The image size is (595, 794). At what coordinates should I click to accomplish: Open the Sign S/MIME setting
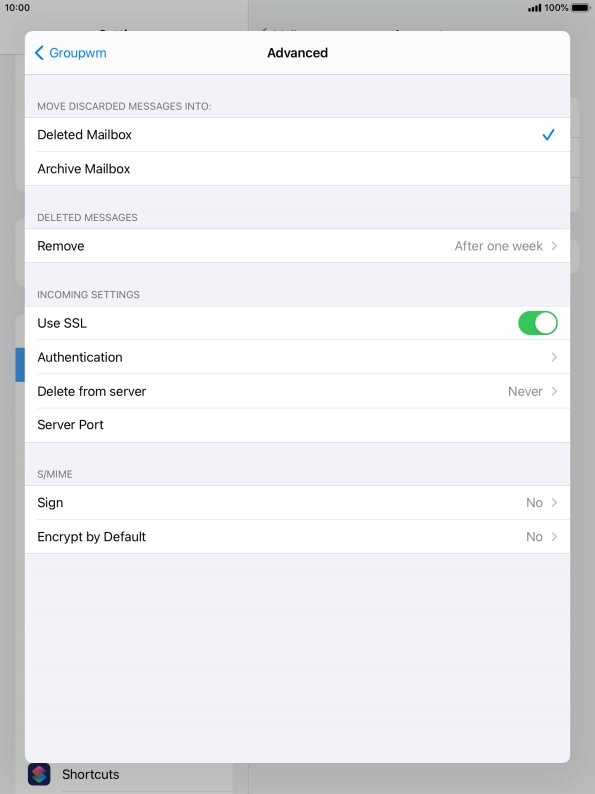pos(297,503)
